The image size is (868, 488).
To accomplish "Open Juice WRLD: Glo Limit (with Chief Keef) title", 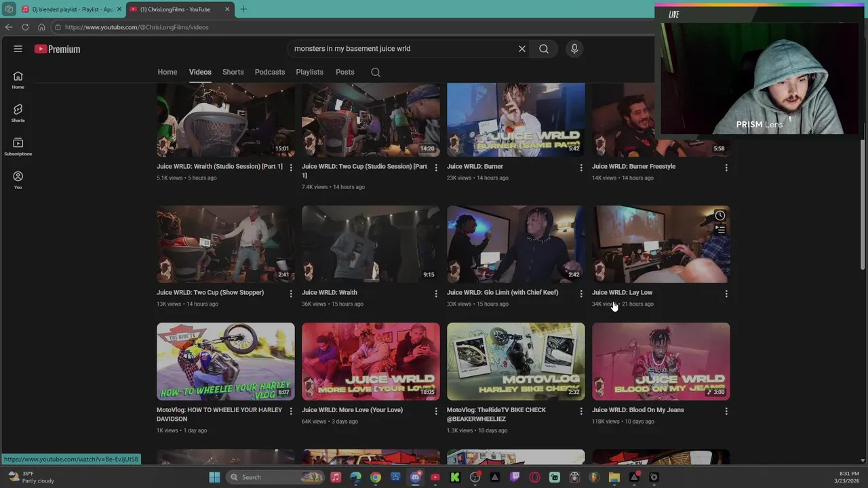I will pos(502,292).
